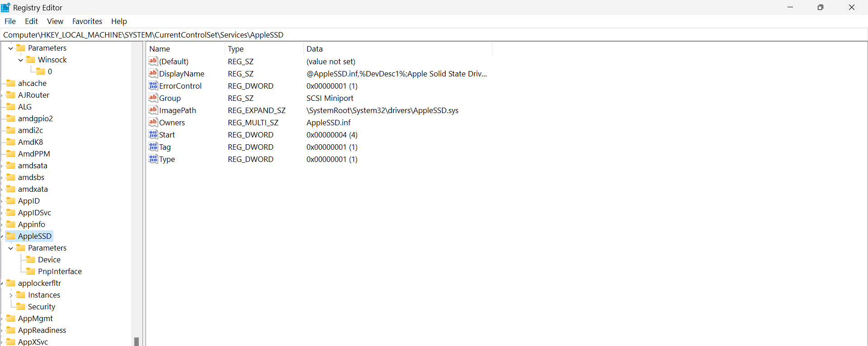The width and height of the screenshot is (868, 346).
Task: Click the ALG folder icon
Action: [x=11, y=107]
